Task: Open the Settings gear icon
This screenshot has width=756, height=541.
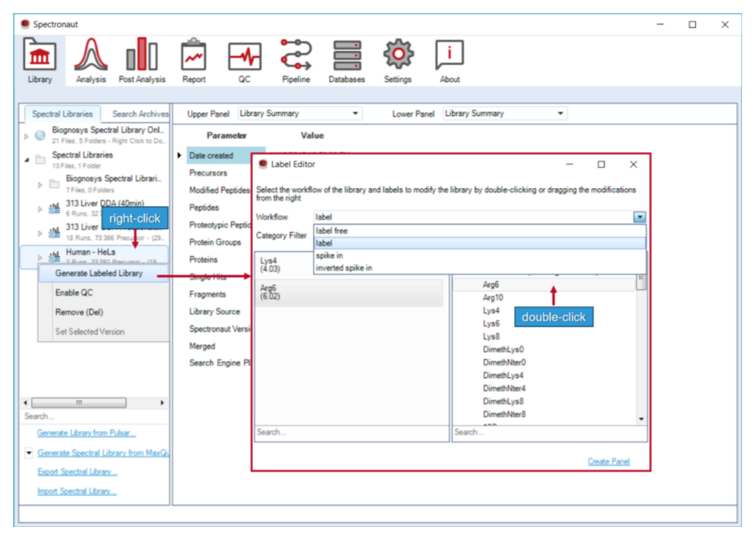Action: pyautogui.click(x=398, y=54)
